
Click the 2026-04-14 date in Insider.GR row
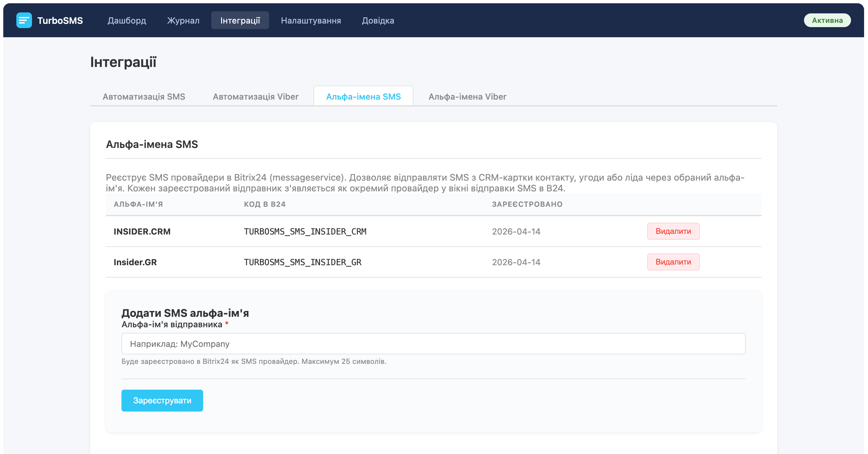(x=516, y=262)
